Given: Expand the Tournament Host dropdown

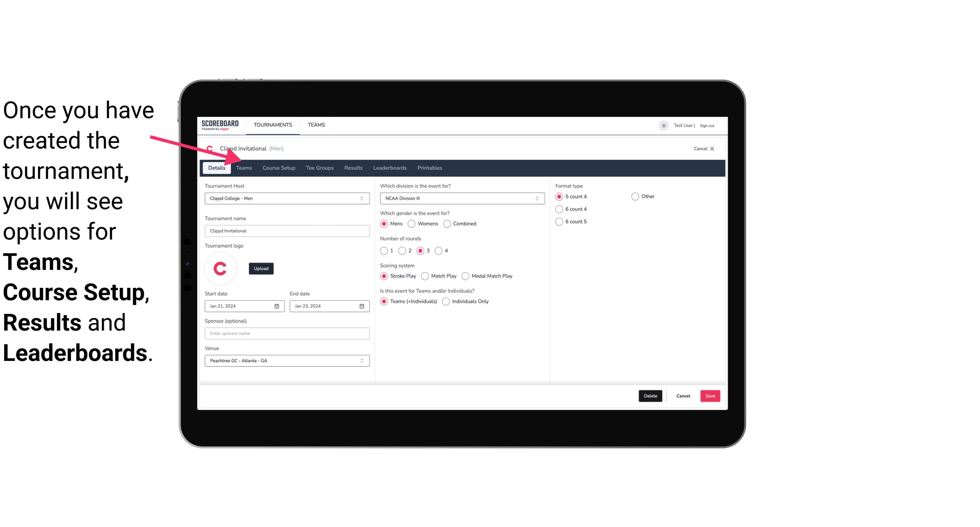Looking at the screenshot, I should pos(362,198).
